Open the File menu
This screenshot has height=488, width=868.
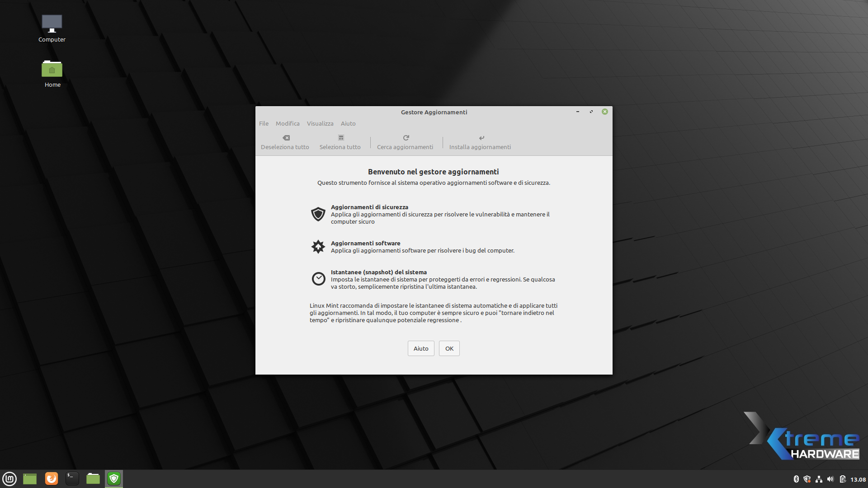[264, 123]
